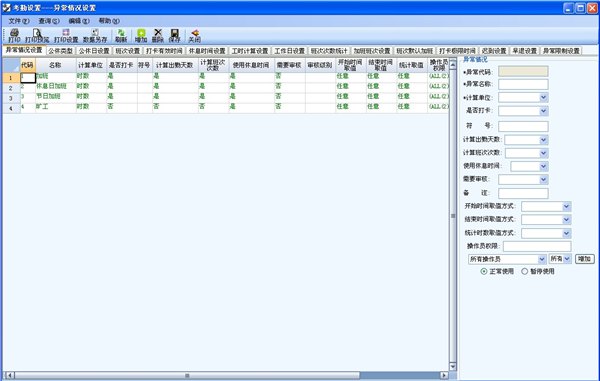Expand the 统计时数取值方式 dropdown

click(566, 233)
